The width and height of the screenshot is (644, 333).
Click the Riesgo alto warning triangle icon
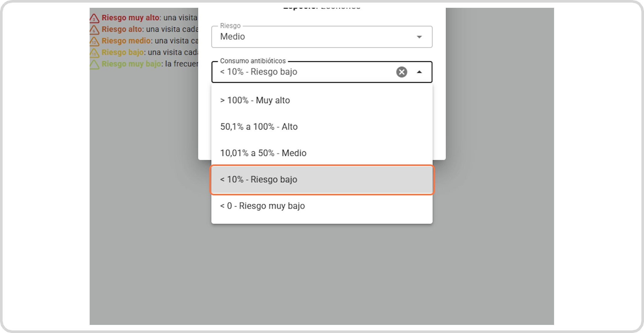[94, 30]
